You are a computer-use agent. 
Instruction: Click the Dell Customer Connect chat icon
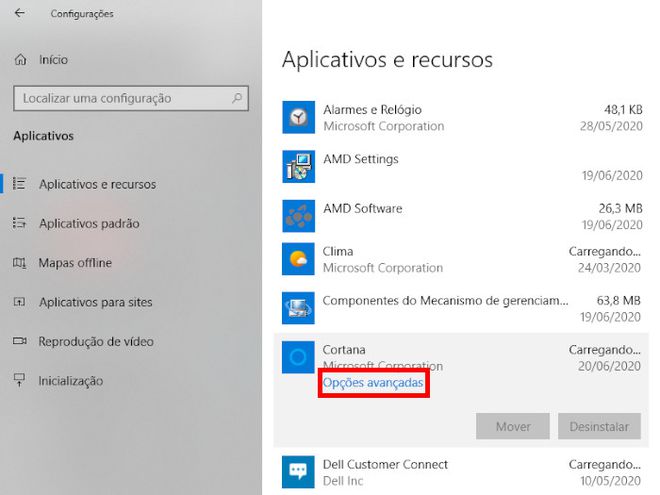(298, 472)
